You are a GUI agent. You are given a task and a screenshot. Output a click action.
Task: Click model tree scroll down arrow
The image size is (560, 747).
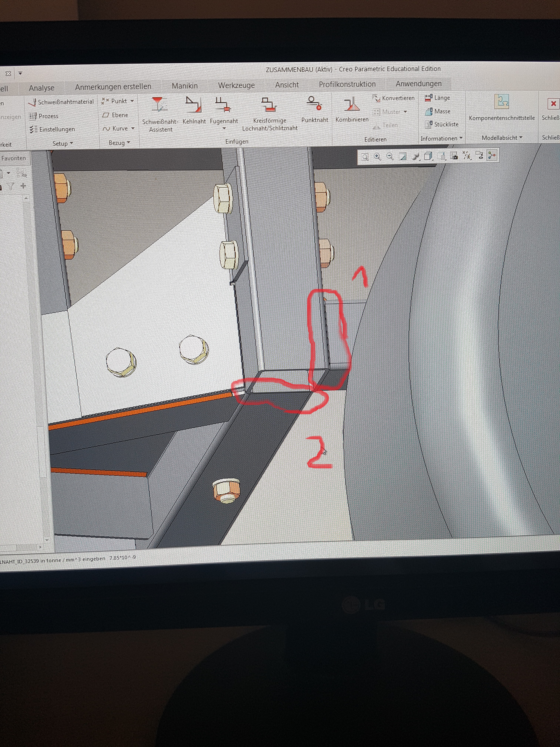(47, 540)
